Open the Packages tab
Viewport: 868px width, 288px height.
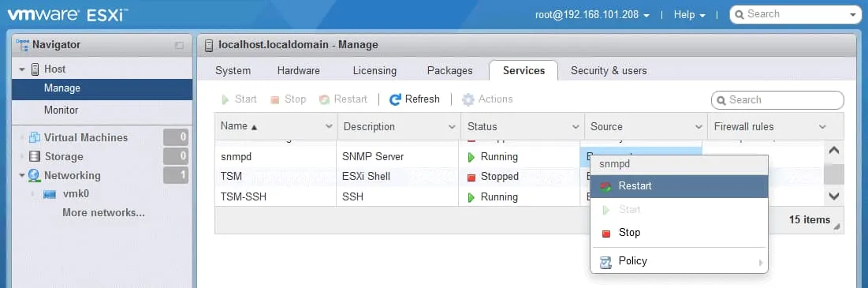(x=449, y=71)
